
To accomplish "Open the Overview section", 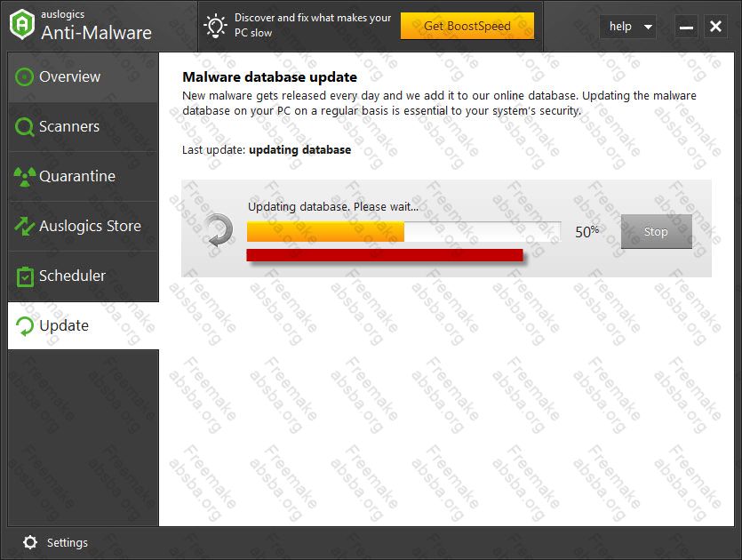I will (x=84, y=77).
